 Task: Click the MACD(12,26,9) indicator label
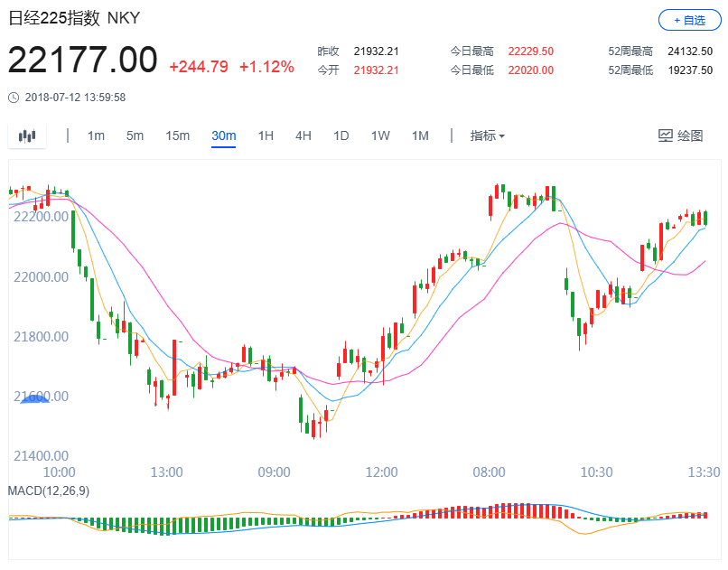click(x=49, y=491)
